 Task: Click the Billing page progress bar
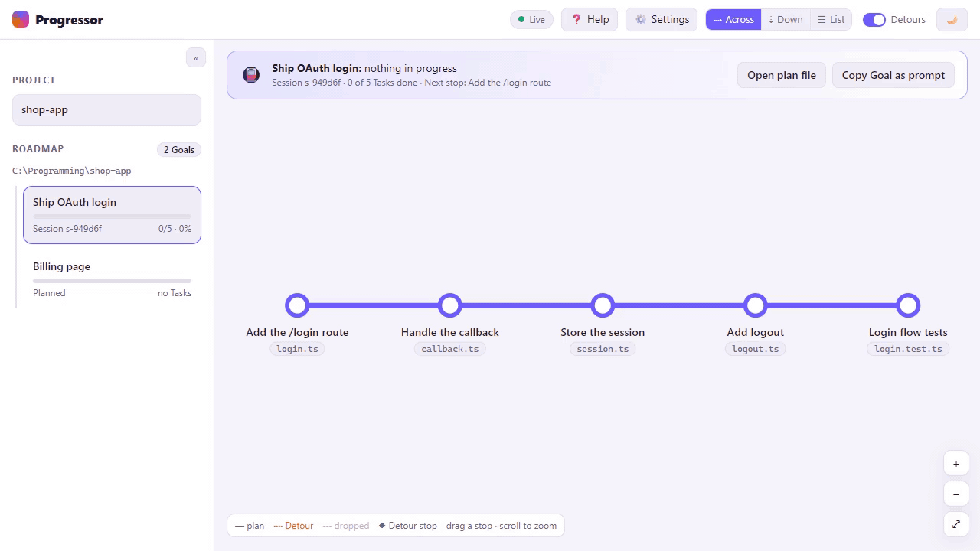click(x=112, y=281)
